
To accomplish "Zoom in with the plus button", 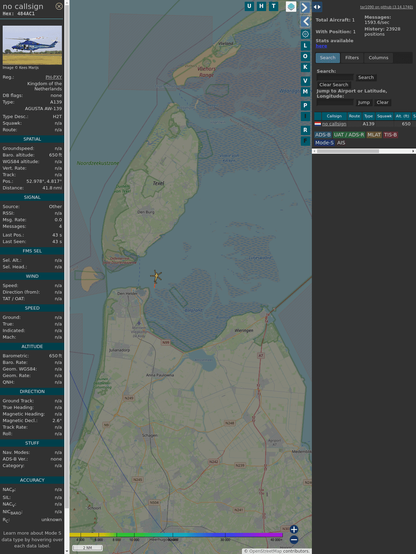I will [x=294, y=529].
